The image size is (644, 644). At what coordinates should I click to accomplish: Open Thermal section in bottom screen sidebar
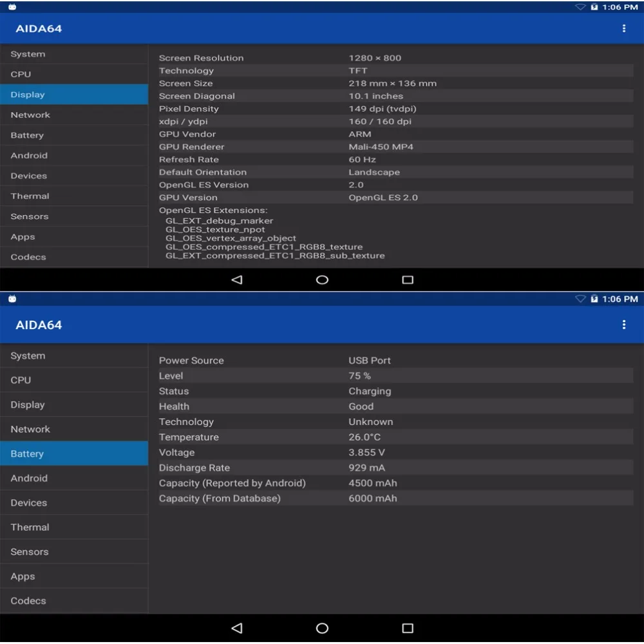point(74,527)
